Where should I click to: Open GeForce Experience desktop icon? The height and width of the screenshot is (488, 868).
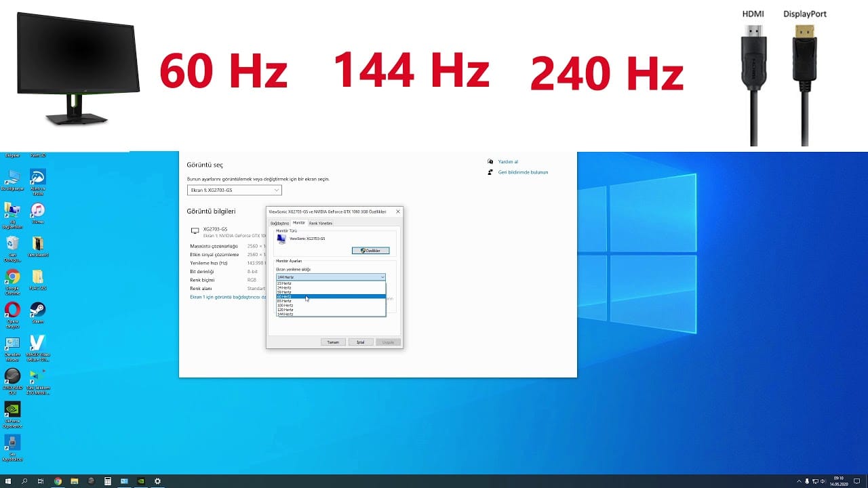tap(12, 413)
